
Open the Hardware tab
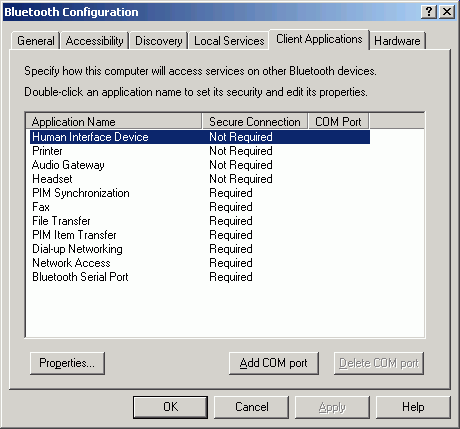pos(397,41)
